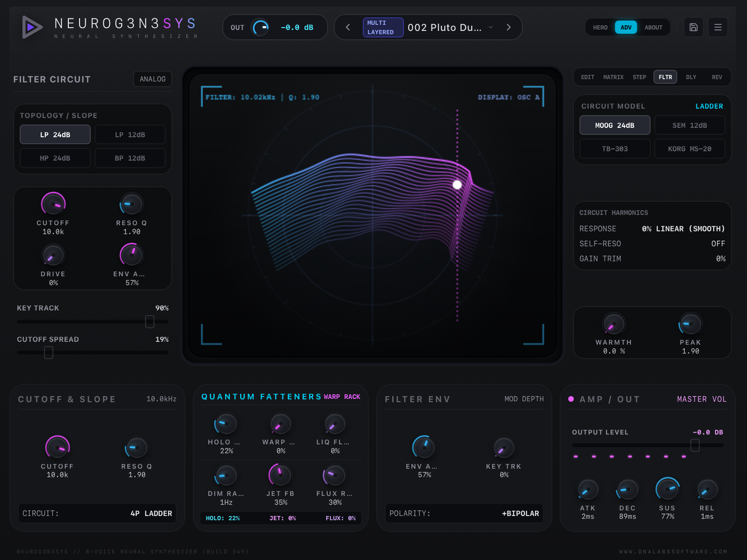Switch to HERO view mode

click(600, 28)
